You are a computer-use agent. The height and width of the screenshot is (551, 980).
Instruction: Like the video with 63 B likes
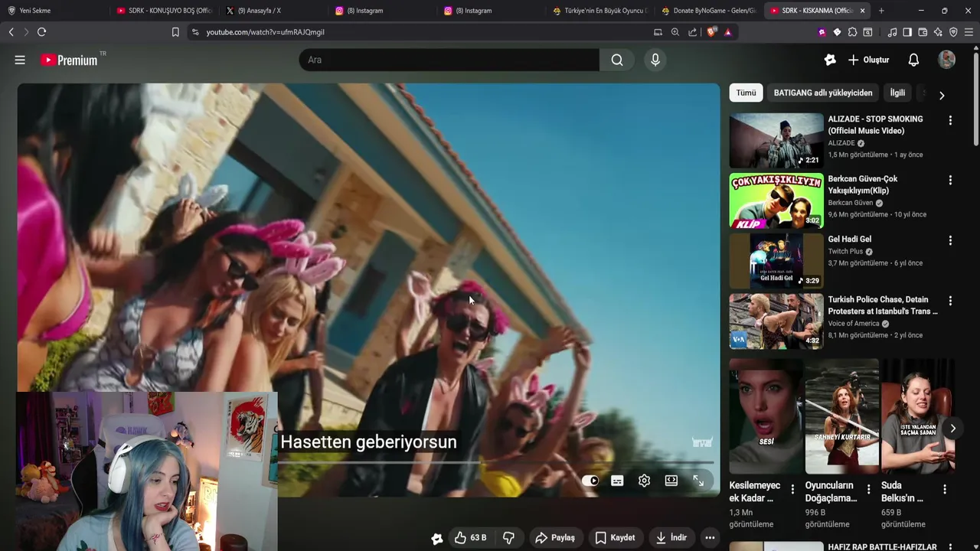[x=470, y=538]
